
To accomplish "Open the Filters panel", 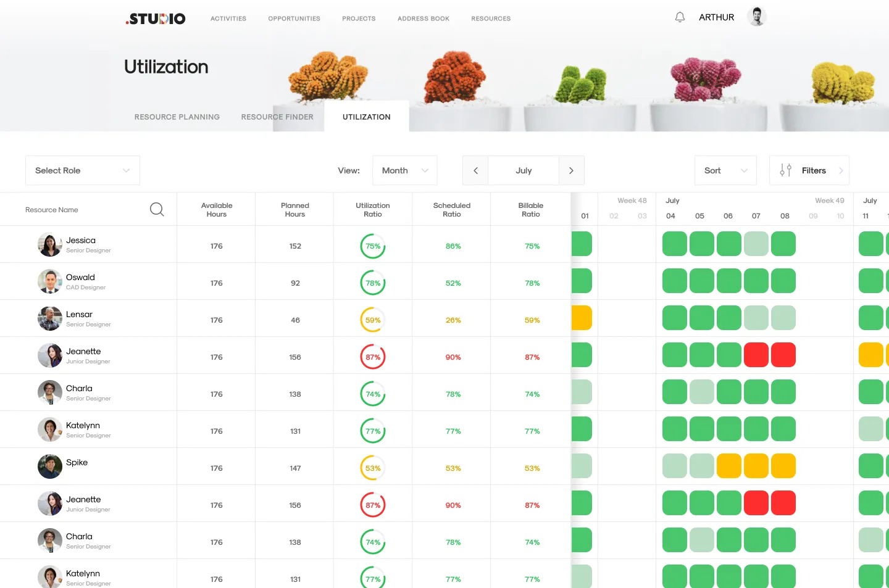I will click(809, 170).
